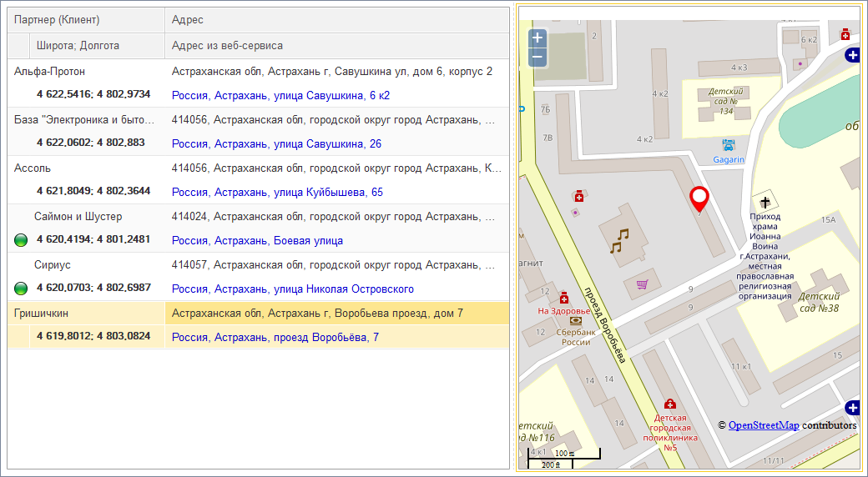Click the red location pin on the map
868x477 pixels.
point(699,199)
